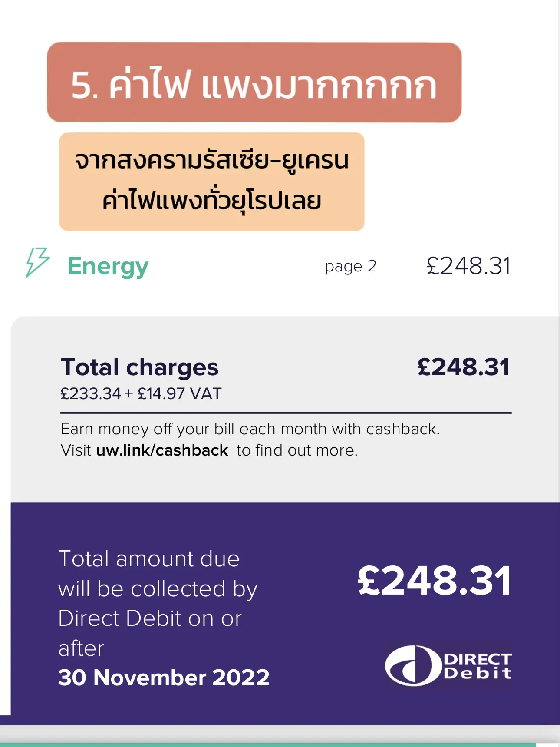
Task: Click the £248.31 amount in the Energy row
Action: pos(468,266)
